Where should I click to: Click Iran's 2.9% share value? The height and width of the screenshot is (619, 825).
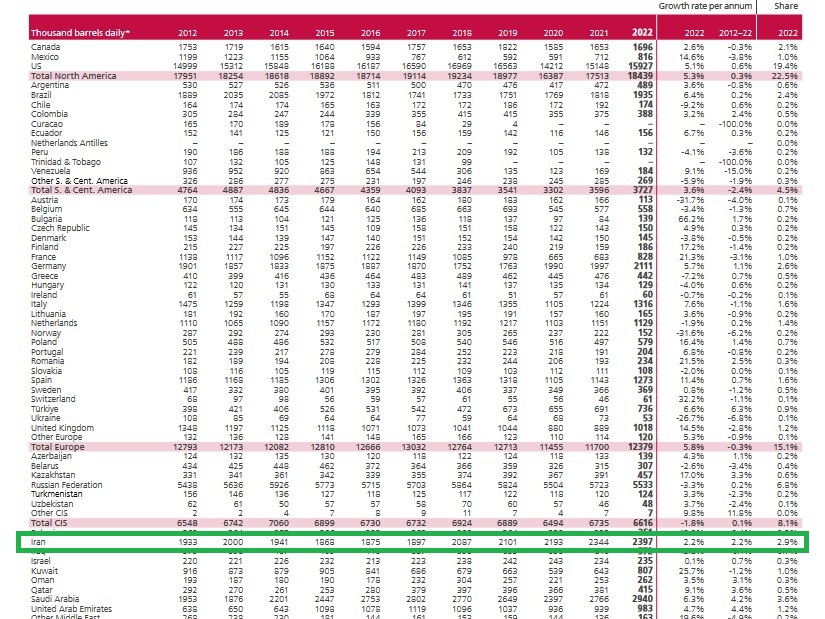786,541
